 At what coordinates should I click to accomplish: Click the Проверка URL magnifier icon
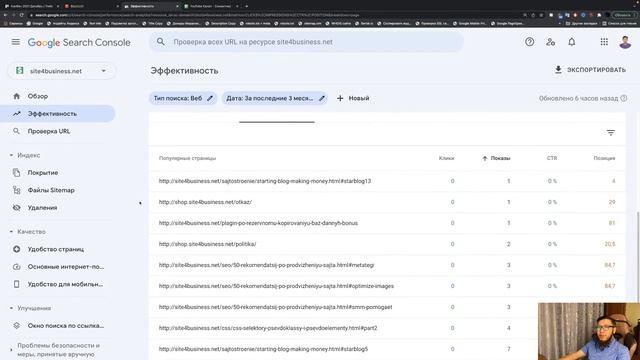[16, 131]
